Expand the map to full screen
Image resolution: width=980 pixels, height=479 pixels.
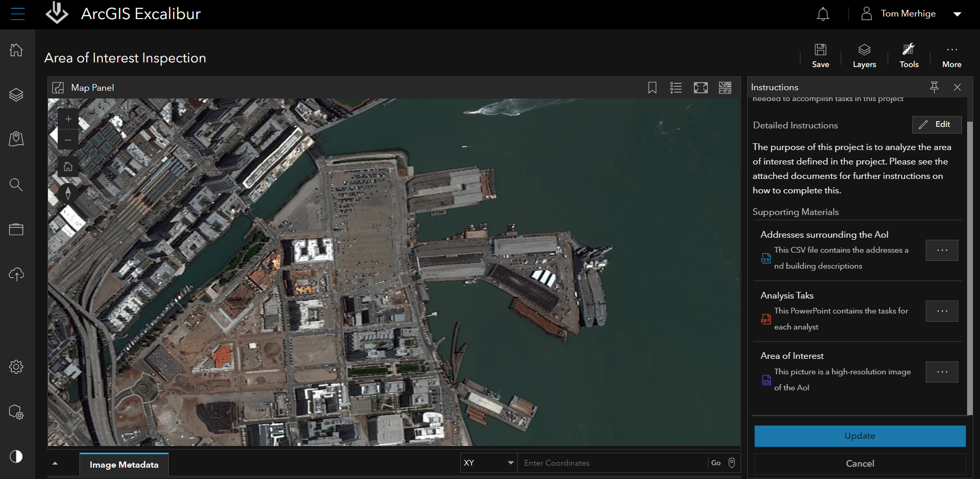(701, 88)
